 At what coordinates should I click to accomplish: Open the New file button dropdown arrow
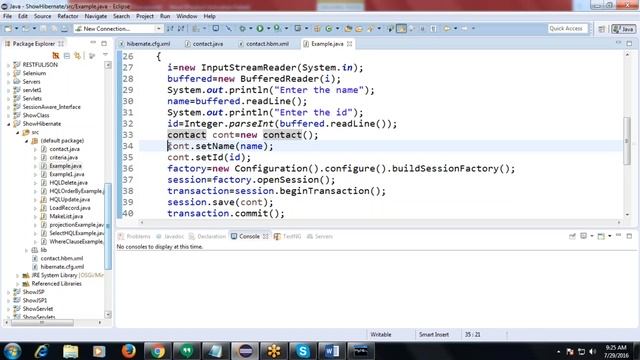click(16, 29)
